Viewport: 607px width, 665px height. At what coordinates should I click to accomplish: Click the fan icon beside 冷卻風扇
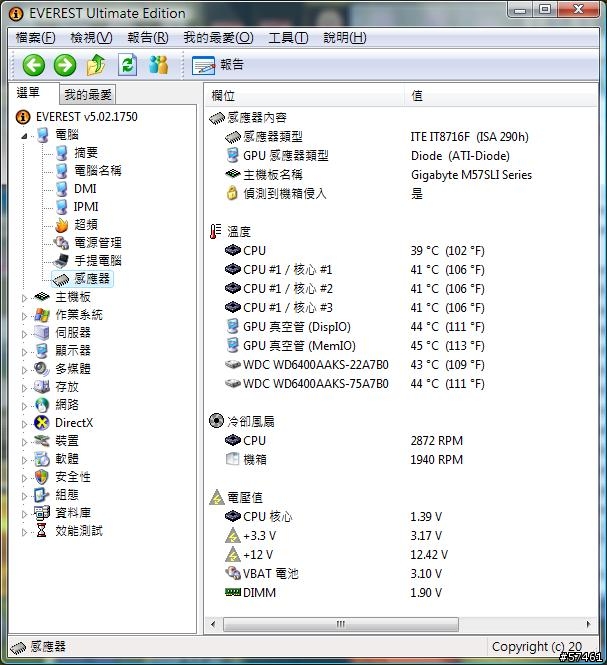coord(216,421)
